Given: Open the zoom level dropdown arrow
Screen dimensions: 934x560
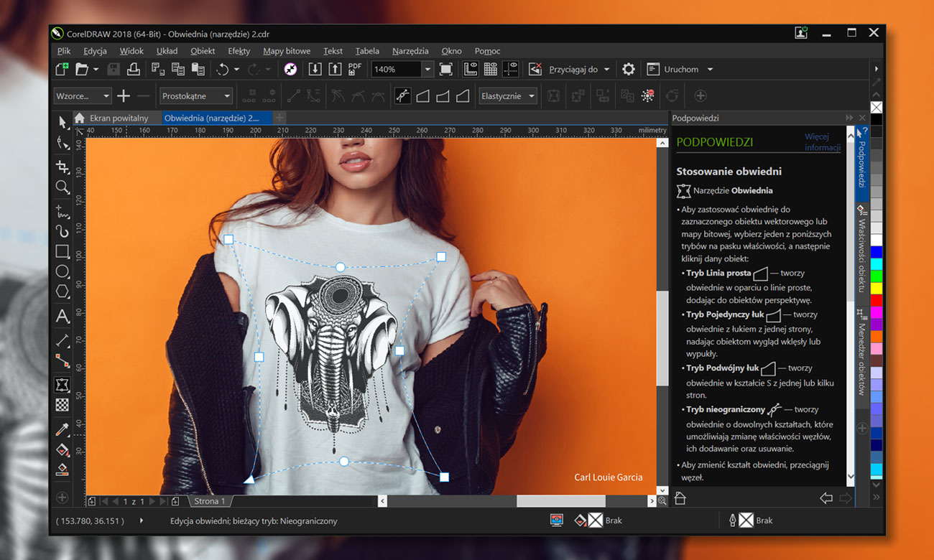Looking at the screenshot, I should coord(427,70).
